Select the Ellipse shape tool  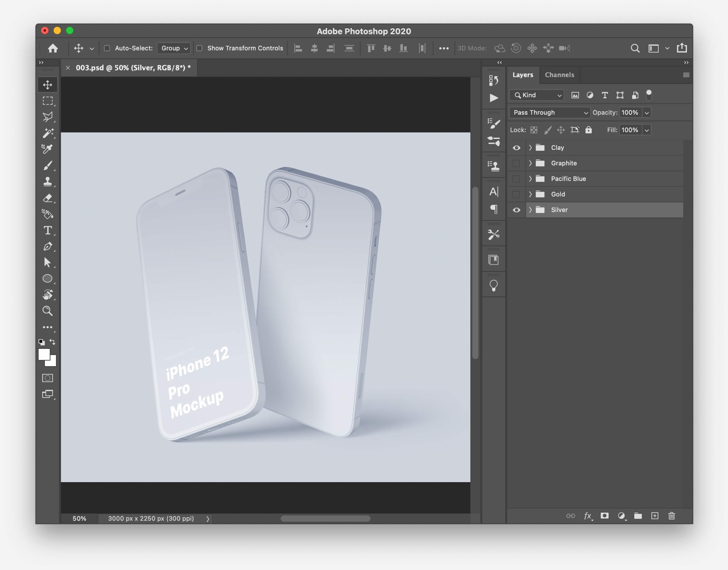click(47, 278)
